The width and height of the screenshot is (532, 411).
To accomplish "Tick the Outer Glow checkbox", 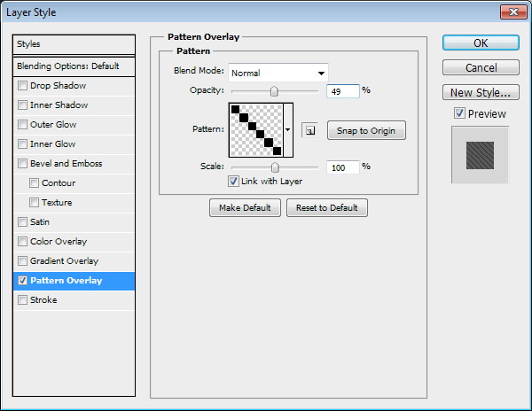I will 22,124.
